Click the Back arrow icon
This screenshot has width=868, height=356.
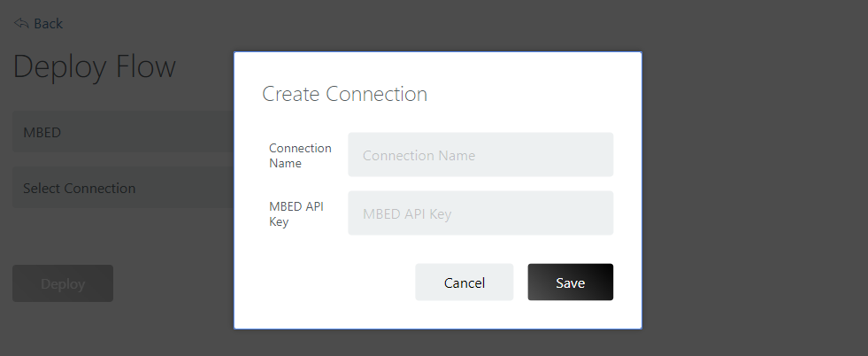[x=21, y=23]
